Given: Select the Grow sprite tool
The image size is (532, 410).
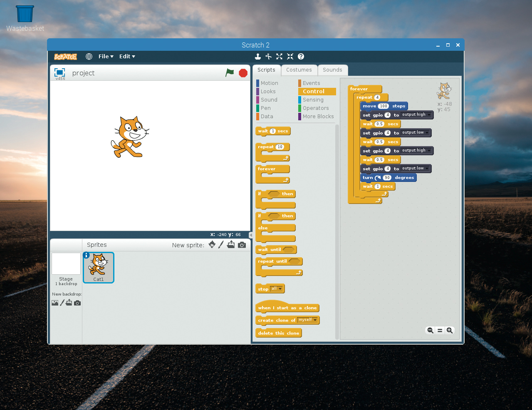Looking at the screenshot, I should (279, 57).
